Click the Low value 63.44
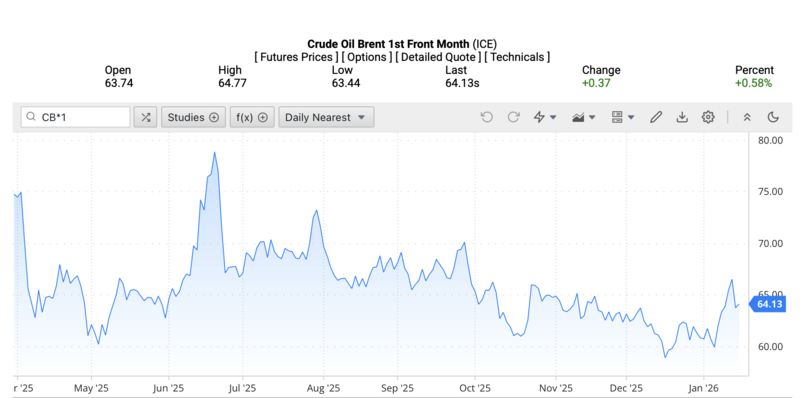Viewport: 800px width, 398px height. 346,83
